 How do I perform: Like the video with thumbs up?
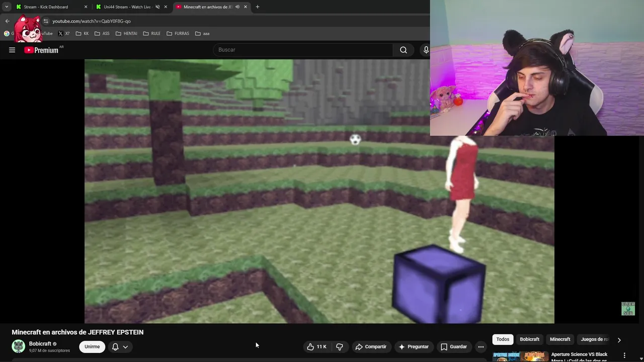[x=317, y=346]
